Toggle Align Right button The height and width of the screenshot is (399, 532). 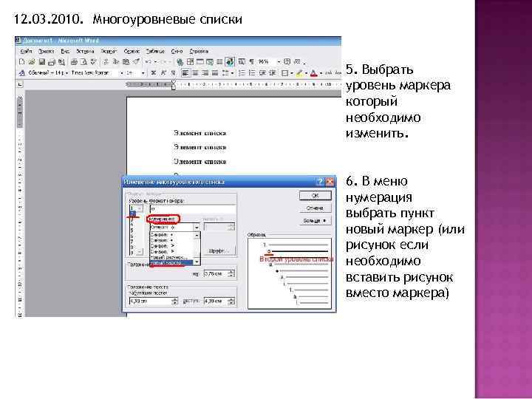205,73
